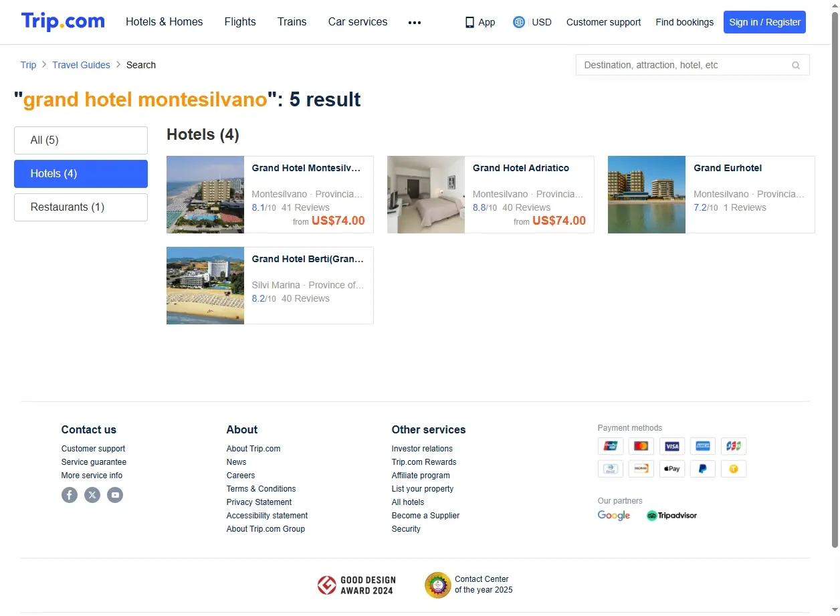Viewport: 840px width, 616px height.
Task: Click the gold Trip Coins icon
Action: pyautogui.click(x=734, y=469)
